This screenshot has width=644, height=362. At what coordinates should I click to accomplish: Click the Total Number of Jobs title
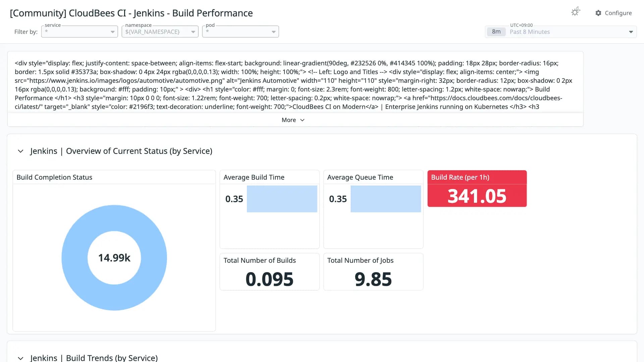point(360,260)
